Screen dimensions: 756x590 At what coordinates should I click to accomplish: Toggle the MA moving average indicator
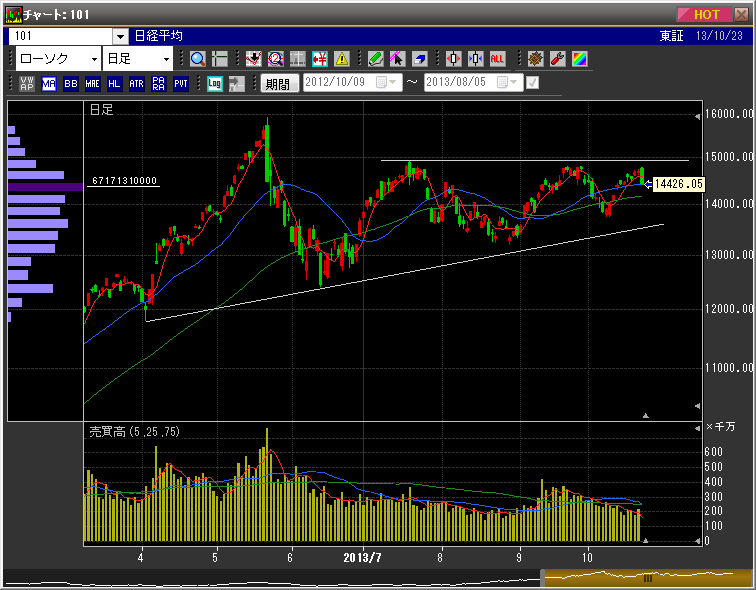[49, 84]
